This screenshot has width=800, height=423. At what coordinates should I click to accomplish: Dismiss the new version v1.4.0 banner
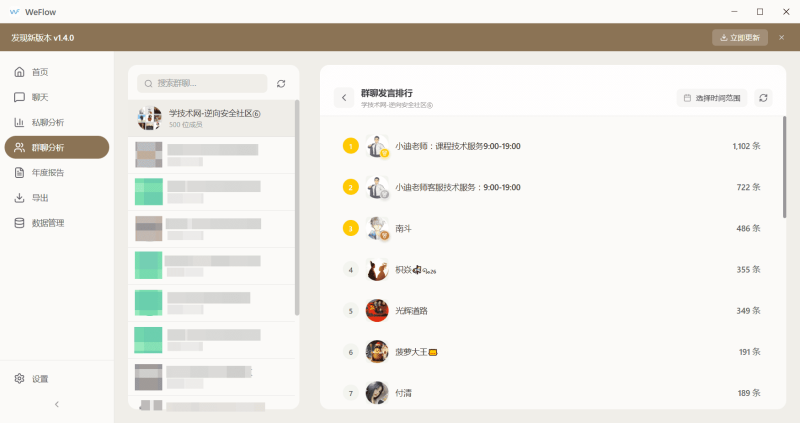point(781,37)
